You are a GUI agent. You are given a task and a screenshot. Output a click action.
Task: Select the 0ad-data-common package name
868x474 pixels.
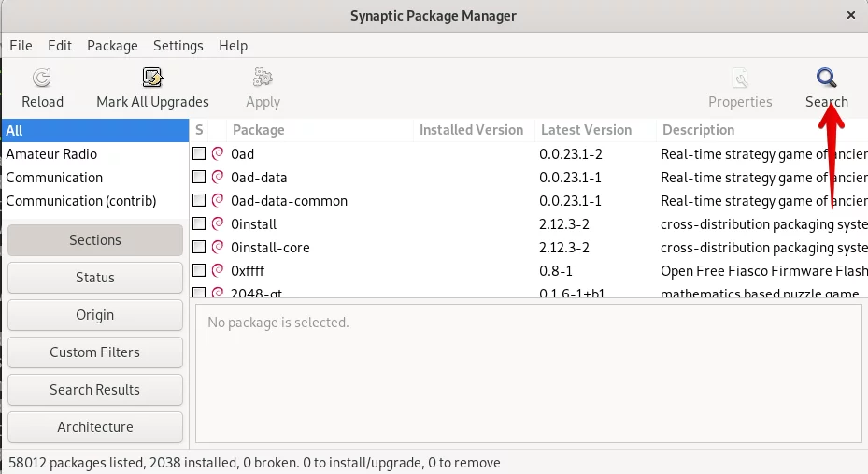coord(289,200)
